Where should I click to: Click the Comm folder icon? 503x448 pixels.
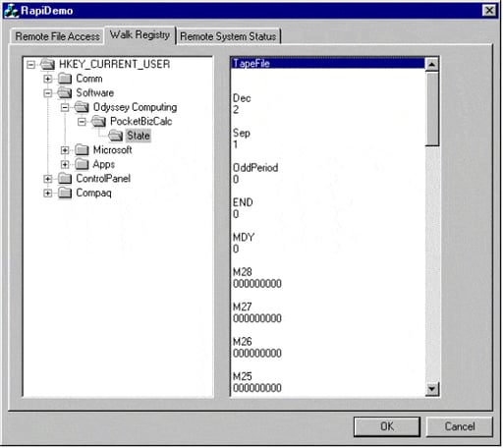pyautogui.click(x=65, y=79)
